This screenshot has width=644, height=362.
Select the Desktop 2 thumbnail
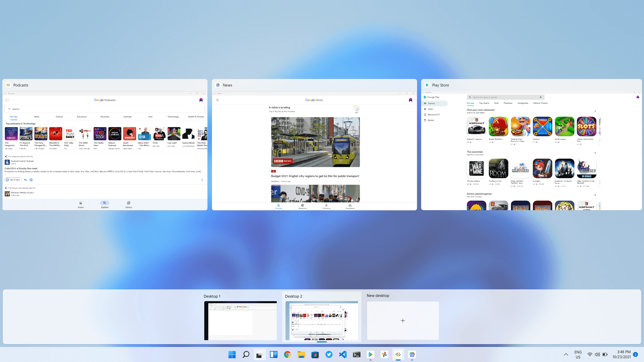point(321,321)
